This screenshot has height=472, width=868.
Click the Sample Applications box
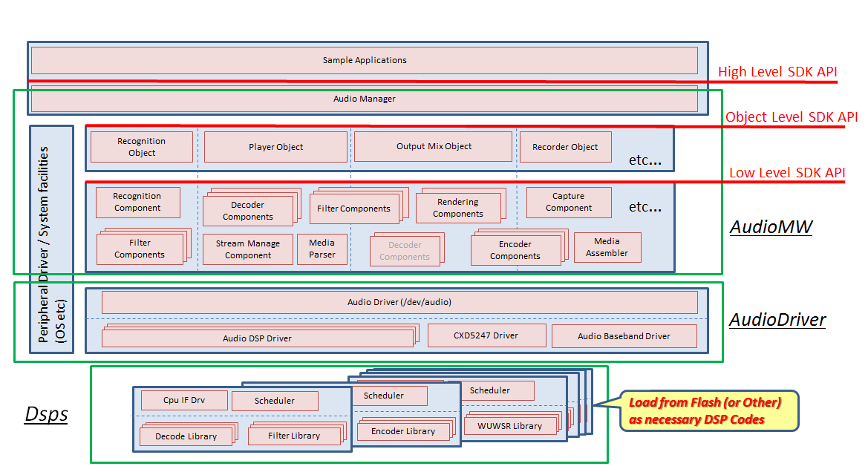point(364,60)
